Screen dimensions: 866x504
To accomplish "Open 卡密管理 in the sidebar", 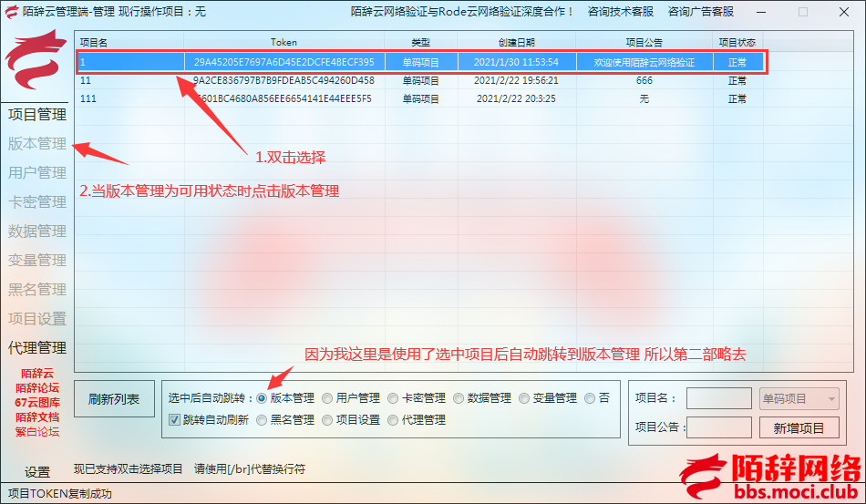I will [x=37, y=202].
